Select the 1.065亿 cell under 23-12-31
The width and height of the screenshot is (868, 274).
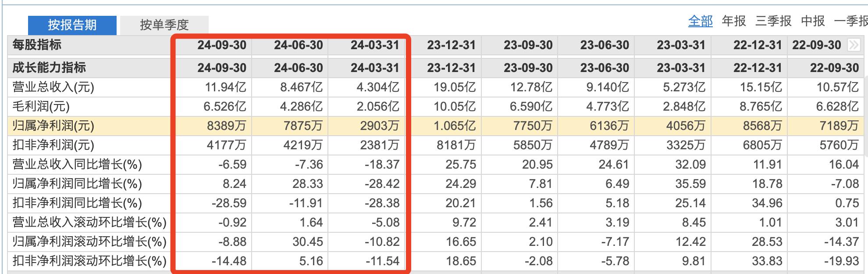455,126
